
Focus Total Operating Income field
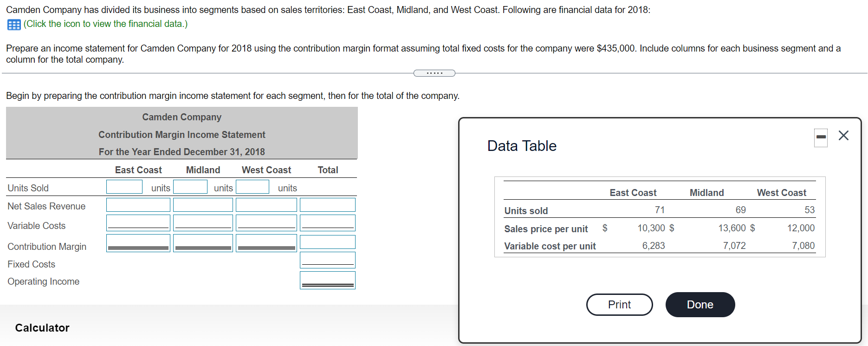point(328,280)
